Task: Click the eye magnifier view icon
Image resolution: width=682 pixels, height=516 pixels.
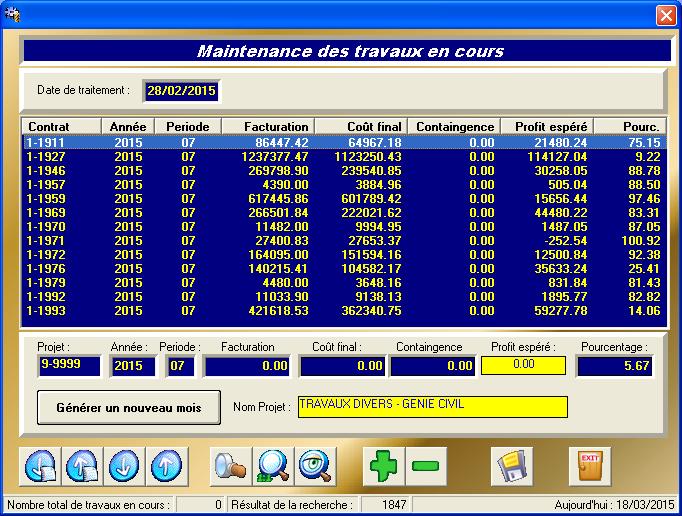Action: tap(316, 466)
